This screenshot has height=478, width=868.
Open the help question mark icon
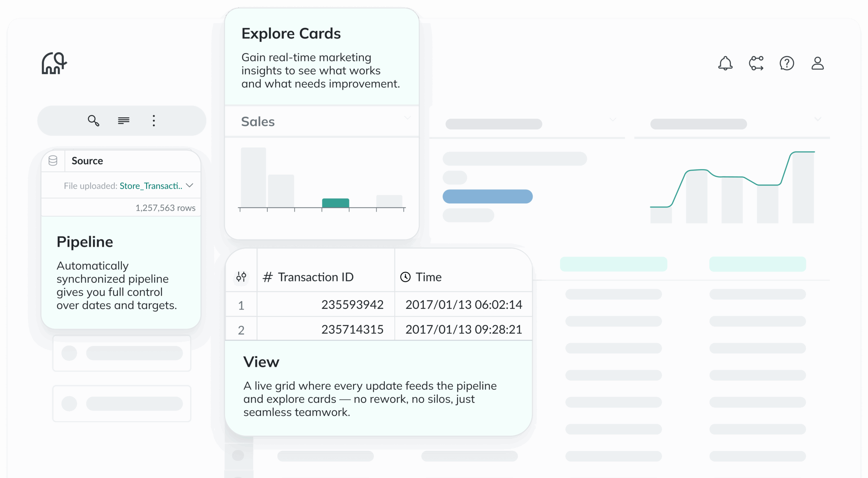[787, 63]
